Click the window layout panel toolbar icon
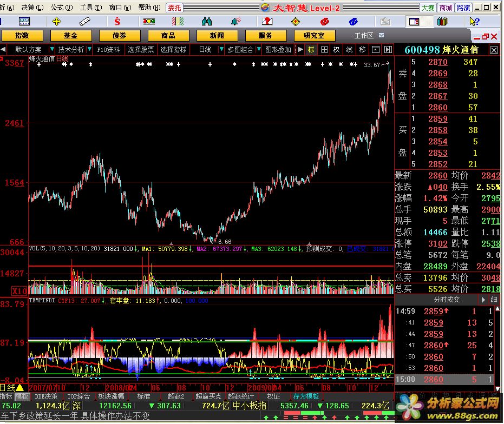This screenshot has height=424, width=504. click(x=414, y=22)
